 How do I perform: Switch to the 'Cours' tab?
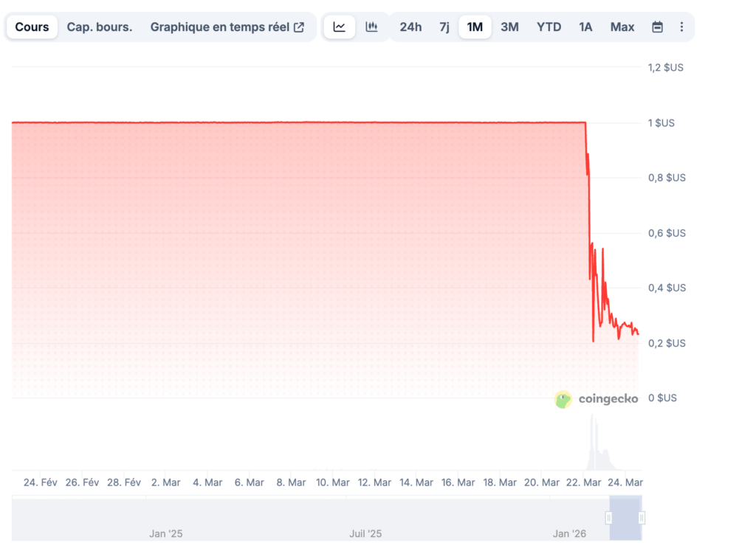tap(32, 27)
